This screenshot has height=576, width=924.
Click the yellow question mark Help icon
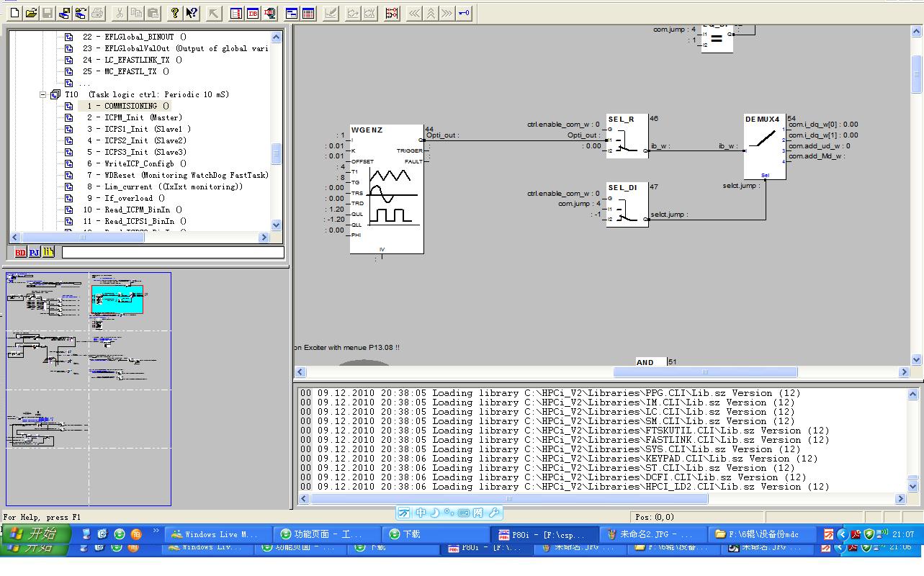175,13
